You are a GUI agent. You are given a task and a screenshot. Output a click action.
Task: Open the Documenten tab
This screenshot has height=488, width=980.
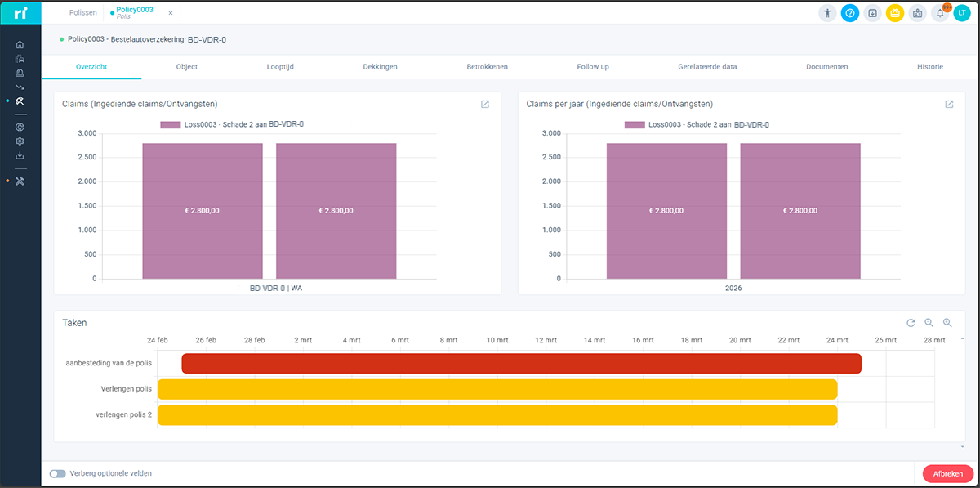pos(826,67)
